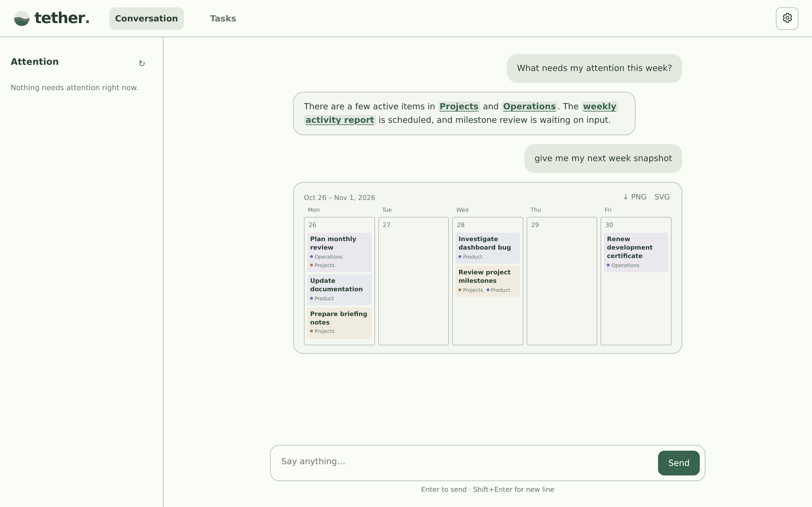Open Prepare briefing notes on Monday
Screen dimensions: 812x507
(x=339, y=323)
